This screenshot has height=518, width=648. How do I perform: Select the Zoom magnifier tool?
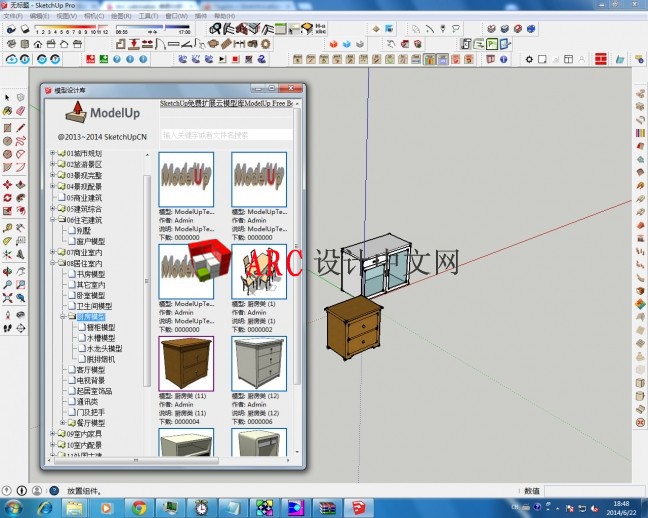coord(7,285)
